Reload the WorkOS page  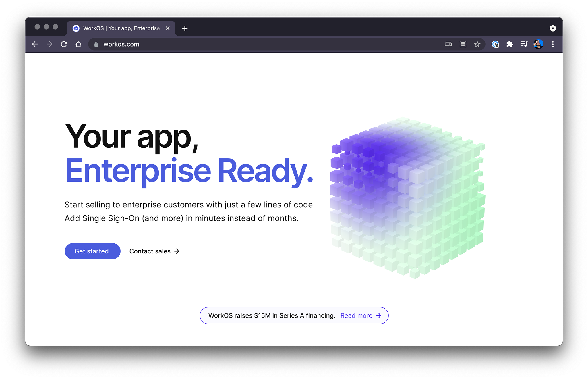[x=64, y=44]
